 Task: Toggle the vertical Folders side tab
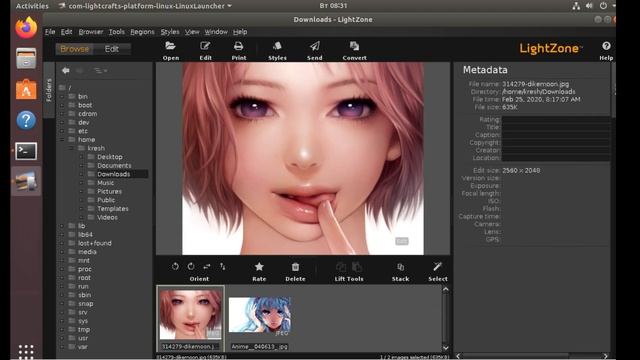click(x=49, y=90)
